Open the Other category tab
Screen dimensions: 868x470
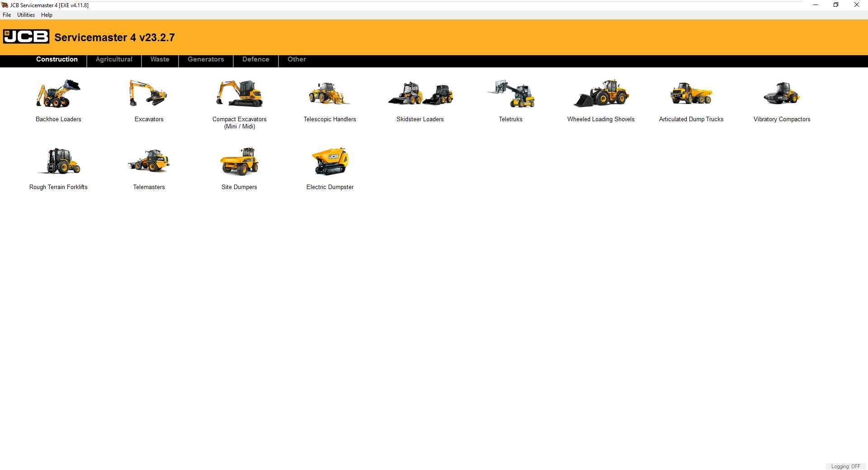[x=297, y=59]
